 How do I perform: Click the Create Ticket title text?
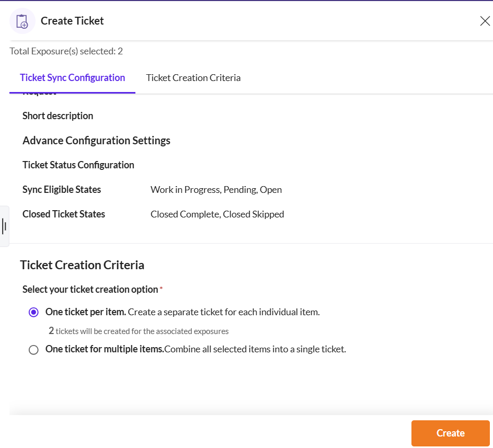point(72,21)
